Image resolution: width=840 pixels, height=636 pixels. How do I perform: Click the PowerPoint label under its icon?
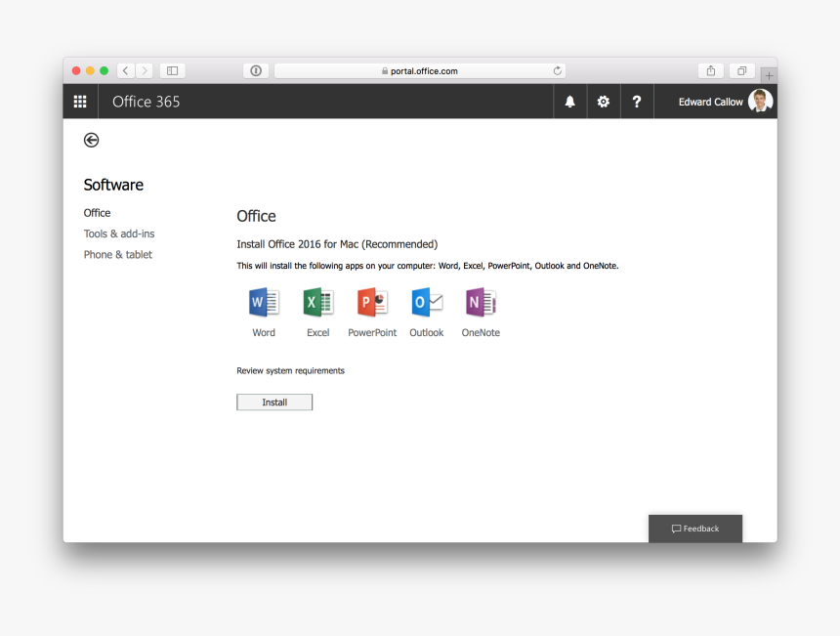[372, 333]
